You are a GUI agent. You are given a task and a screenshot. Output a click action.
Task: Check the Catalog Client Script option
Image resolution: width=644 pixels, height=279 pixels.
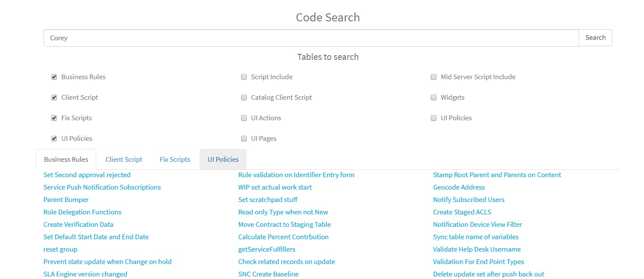click(x=244, y=97)
